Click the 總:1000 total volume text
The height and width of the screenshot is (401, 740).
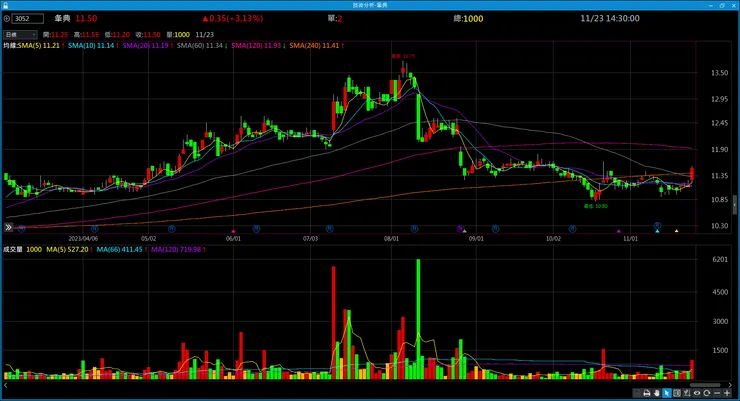click(468, 19)
